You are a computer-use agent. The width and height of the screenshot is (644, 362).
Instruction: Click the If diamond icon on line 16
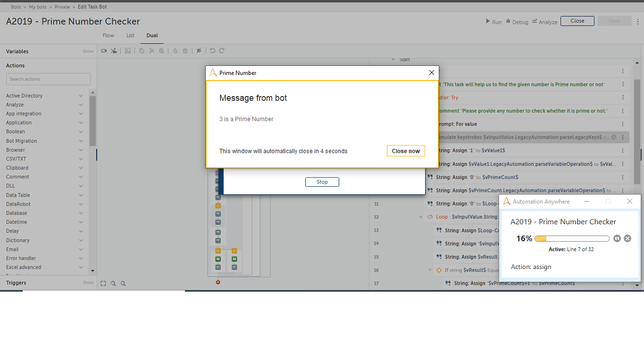[x=439, y=270]
